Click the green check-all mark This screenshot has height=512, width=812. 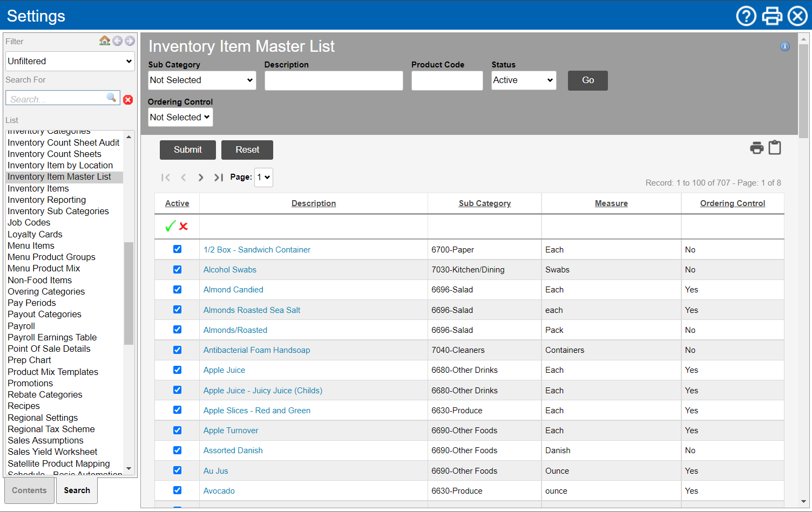pos(170,227)
